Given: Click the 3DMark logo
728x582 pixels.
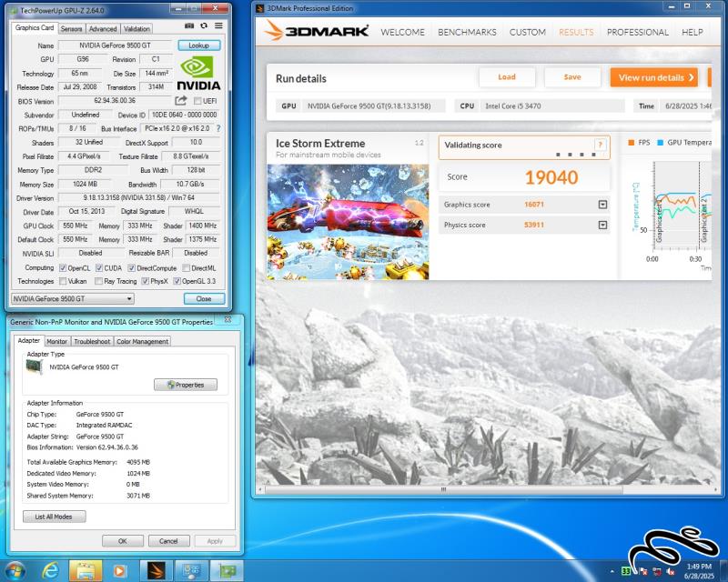Looking at the screenshot, I should pos(316,31).
